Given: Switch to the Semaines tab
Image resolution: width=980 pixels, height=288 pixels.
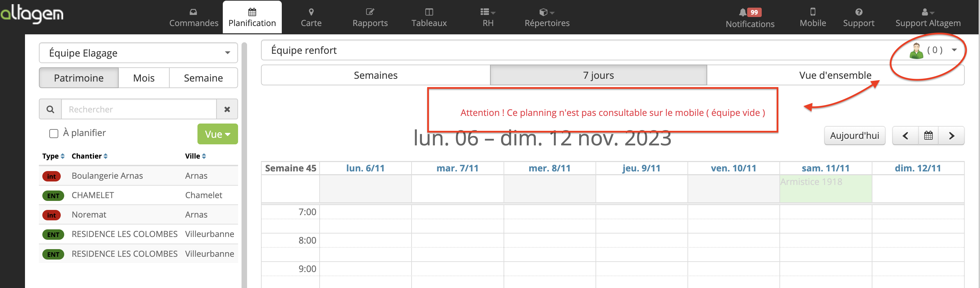Looking at the screenshot, I should click(x=375, y=75).
